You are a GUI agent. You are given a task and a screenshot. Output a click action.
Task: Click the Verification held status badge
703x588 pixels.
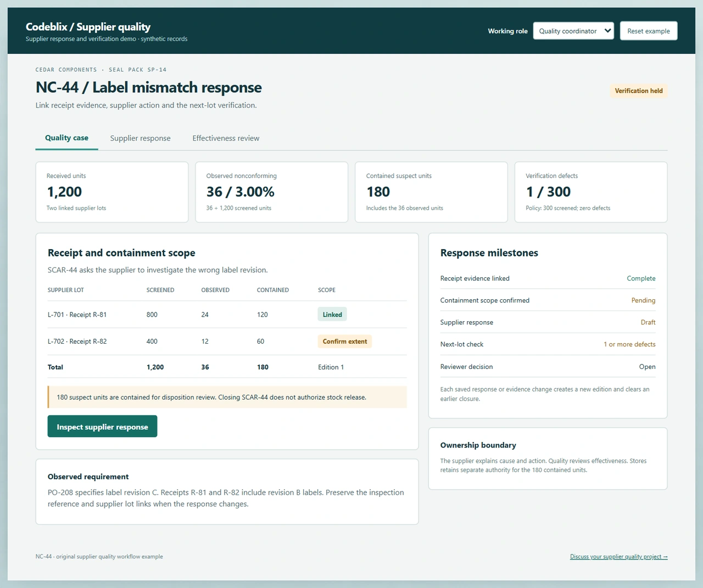[639, 91]
